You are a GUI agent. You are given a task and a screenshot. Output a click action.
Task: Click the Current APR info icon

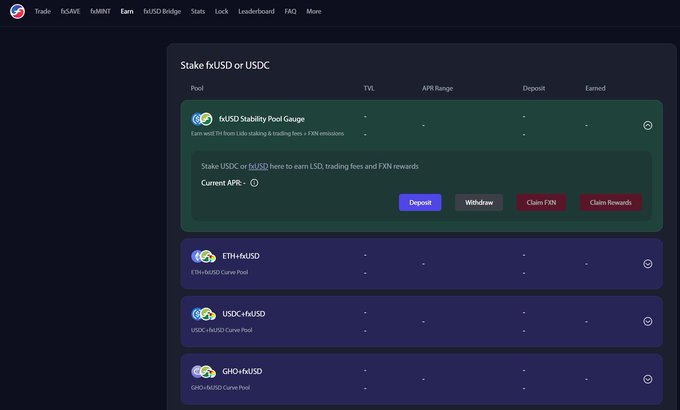coord(254,183)
